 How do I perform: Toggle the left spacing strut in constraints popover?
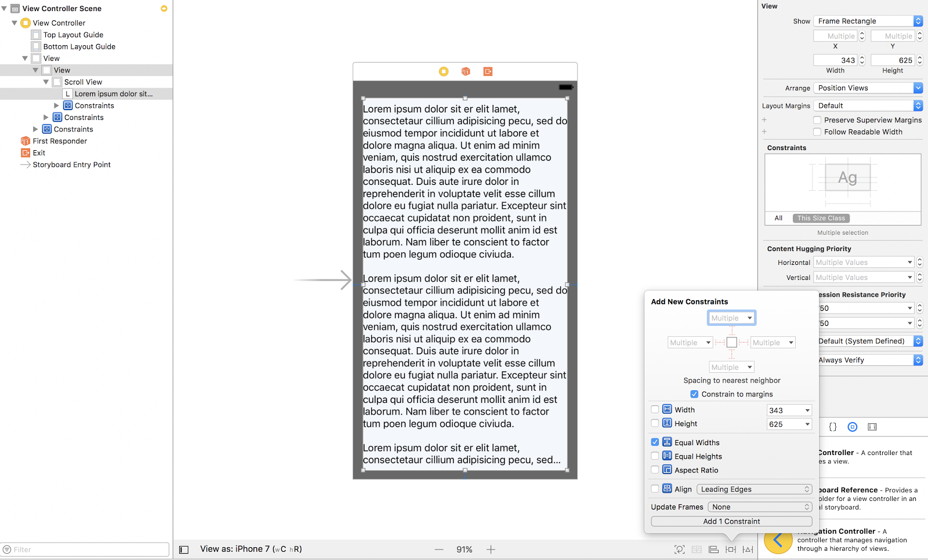point(720,343)
